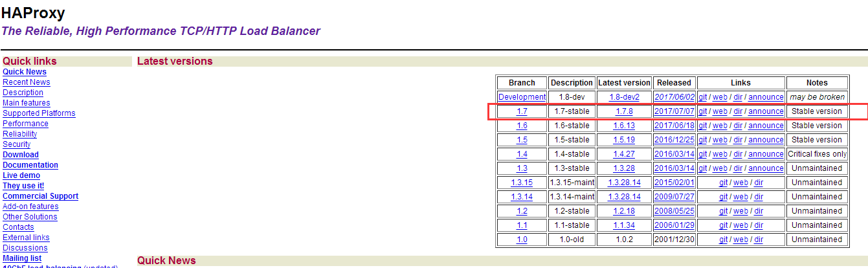Image resolution: width=868 pixels, height=268 pixels.
Task: Go to the Description sidebar link
Action: [x=23, y=93]
